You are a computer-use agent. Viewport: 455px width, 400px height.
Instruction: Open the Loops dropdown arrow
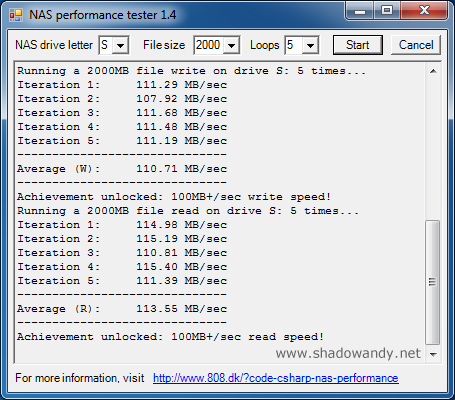(x=310, y=45)
